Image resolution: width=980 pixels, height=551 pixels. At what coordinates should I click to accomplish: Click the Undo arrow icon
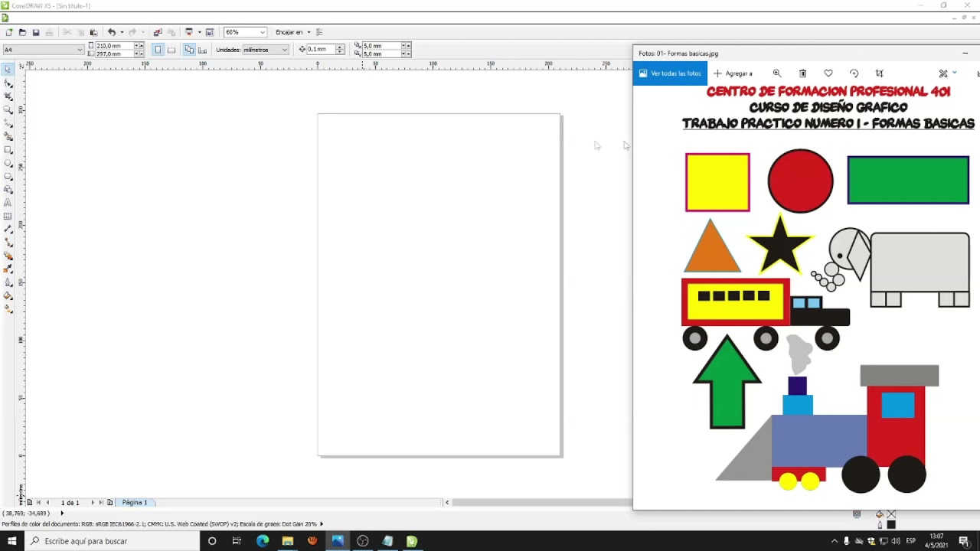(x=112, y=32)
